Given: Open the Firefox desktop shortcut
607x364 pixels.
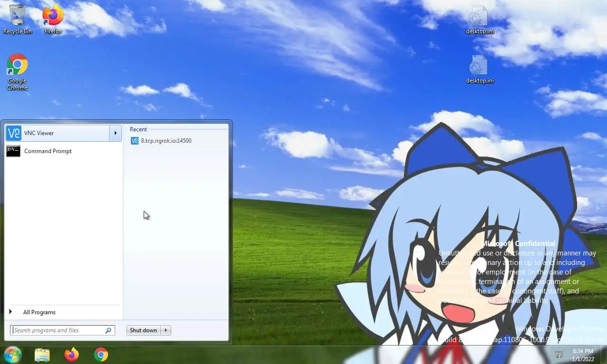Looking at the screenshot, I should point(53,19).
